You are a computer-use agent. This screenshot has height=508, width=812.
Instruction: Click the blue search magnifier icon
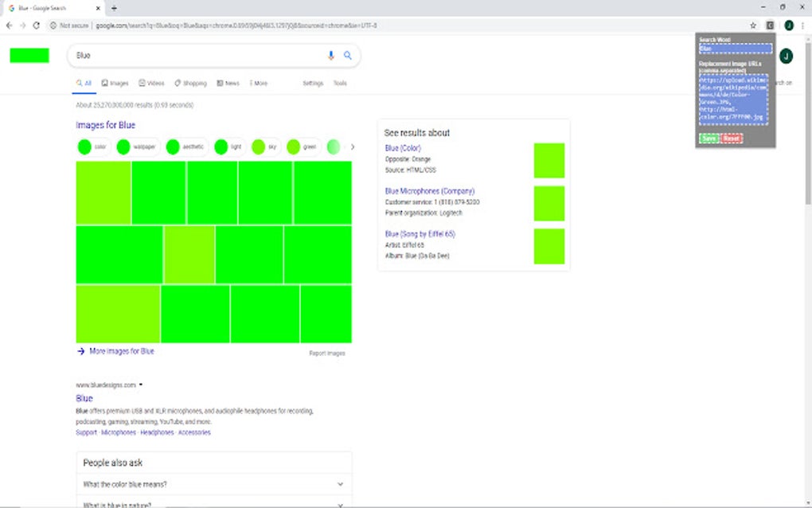click(x=348, y=56)
